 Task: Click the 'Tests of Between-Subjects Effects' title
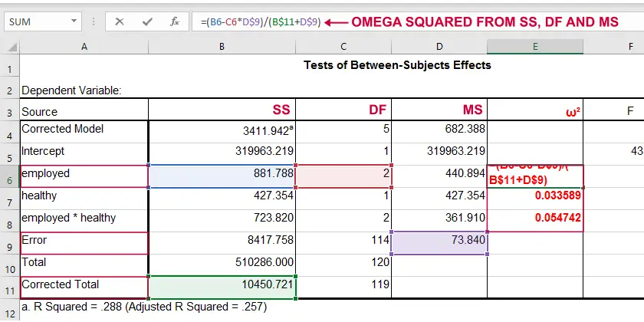(x=397, y=65)
